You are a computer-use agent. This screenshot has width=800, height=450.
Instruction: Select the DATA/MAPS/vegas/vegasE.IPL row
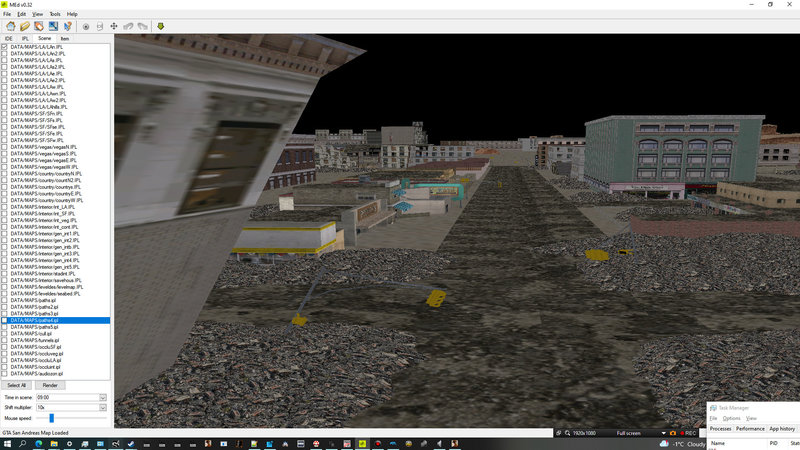click(x=56, y=160)
